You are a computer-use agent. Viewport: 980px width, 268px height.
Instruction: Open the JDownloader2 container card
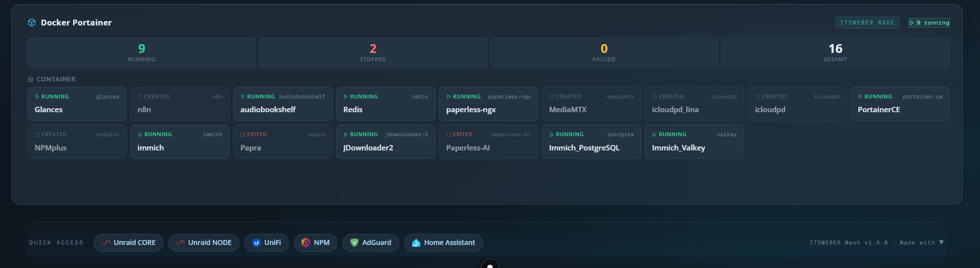[x=386, y=142]
